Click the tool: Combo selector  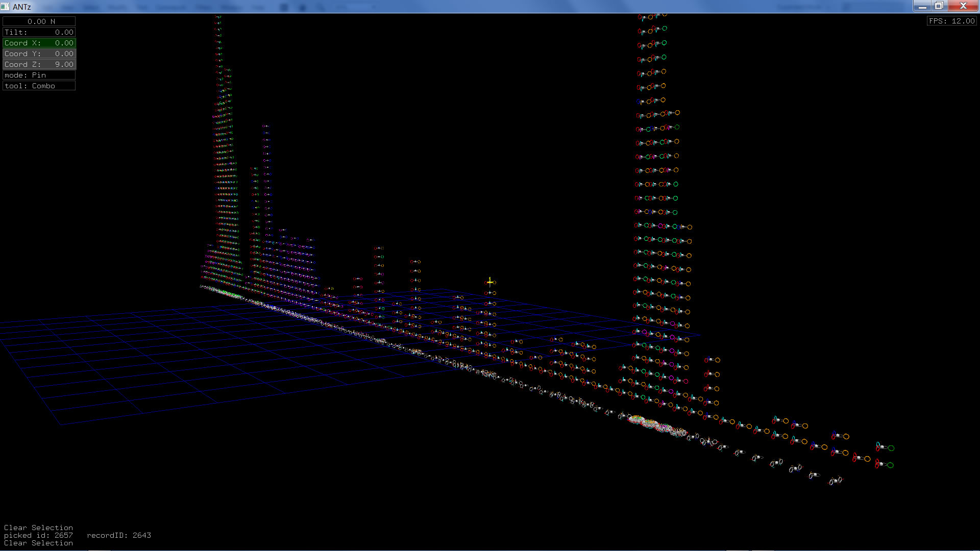(x=39, y=86)
